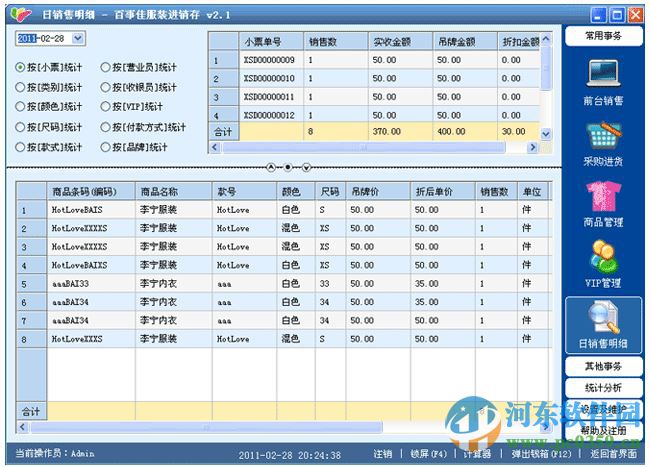Open the VIP管理 people icon
This screenshot has width=650, height=467.
click(x=604, y=257)
